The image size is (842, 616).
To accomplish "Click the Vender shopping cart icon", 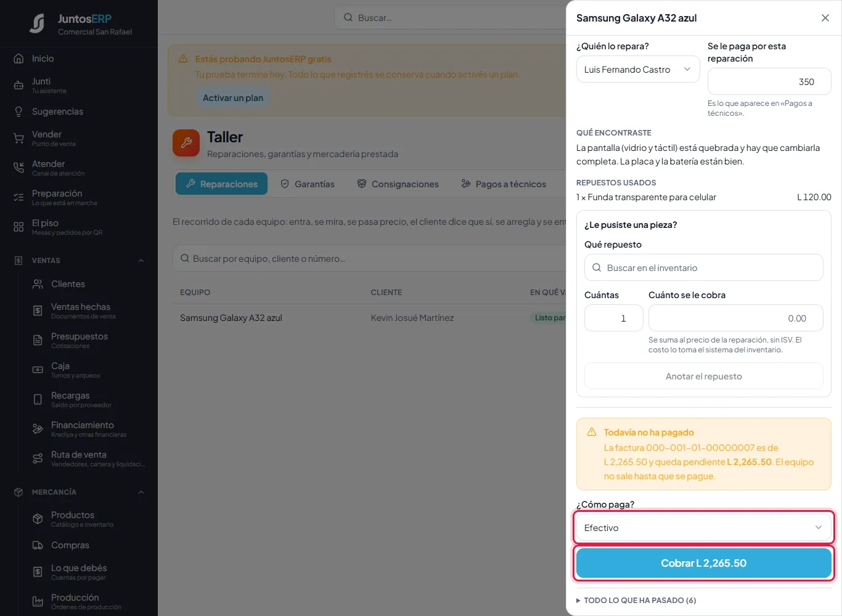I will 18,138.
